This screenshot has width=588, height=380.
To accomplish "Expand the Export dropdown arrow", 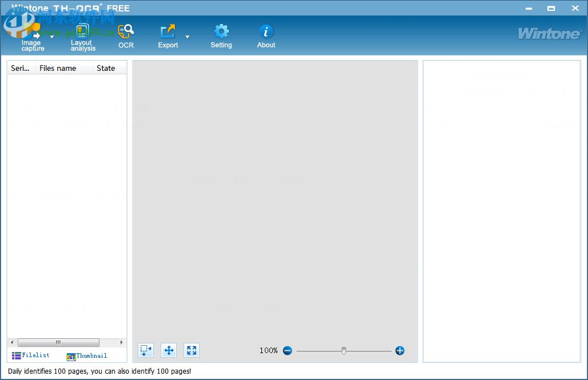I will pyautogui.click(x=188, y=37).
